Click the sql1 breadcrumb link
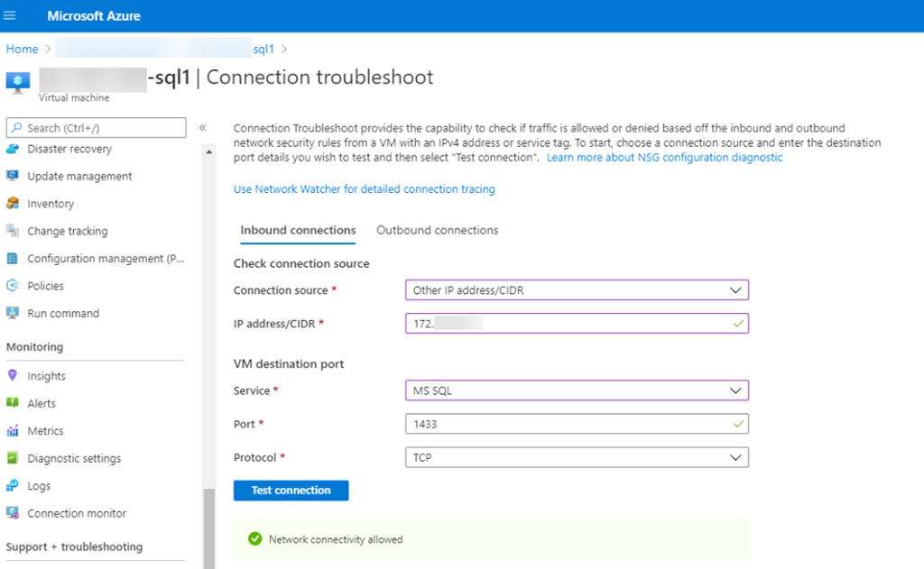The height and width of the screenshot is (569, 924). pos(263,49)
